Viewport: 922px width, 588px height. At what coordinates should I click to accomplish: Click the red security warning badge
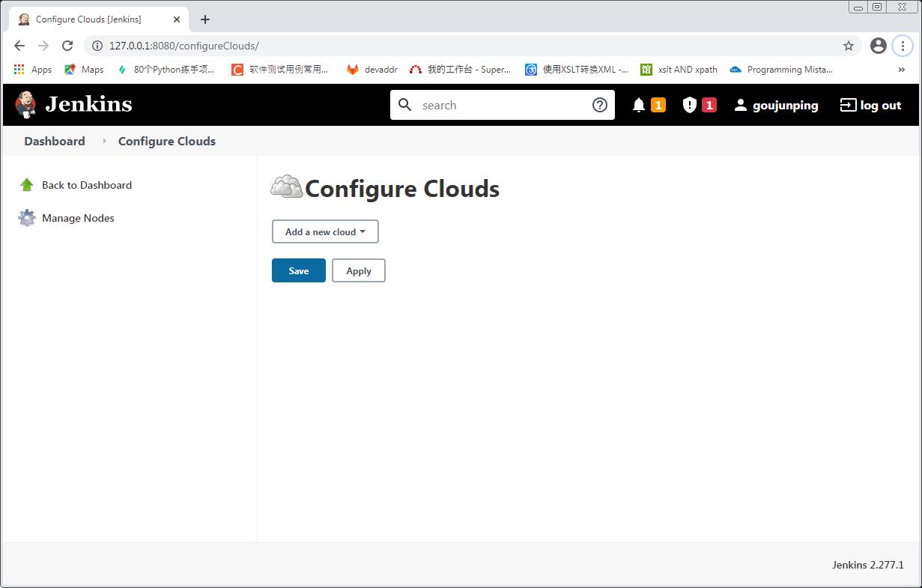tap(709, 106)
